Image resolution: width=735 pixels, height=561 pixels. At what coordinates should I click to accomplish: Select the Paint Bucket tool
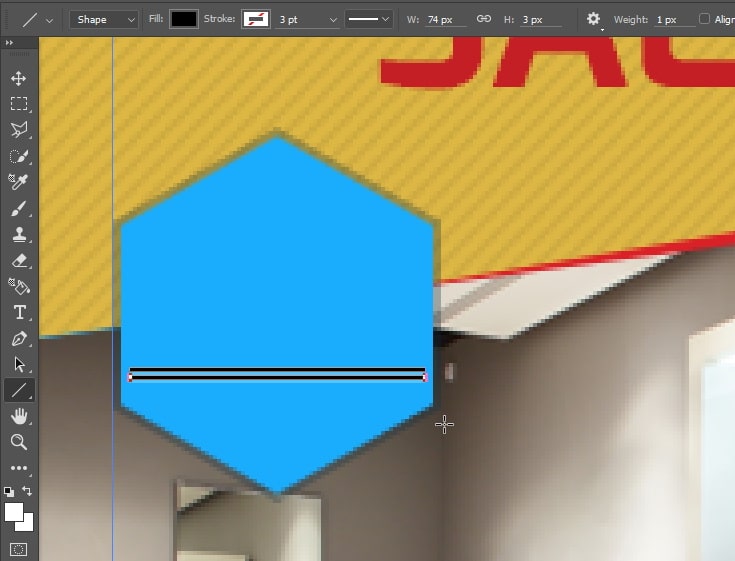click(19, 286)
